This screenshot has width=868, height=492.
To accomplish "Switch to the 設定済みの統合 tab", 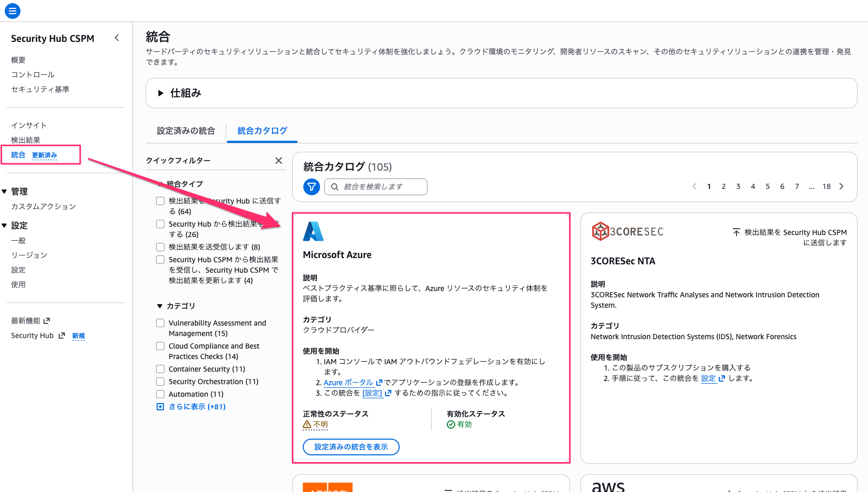I will point(186,131).
